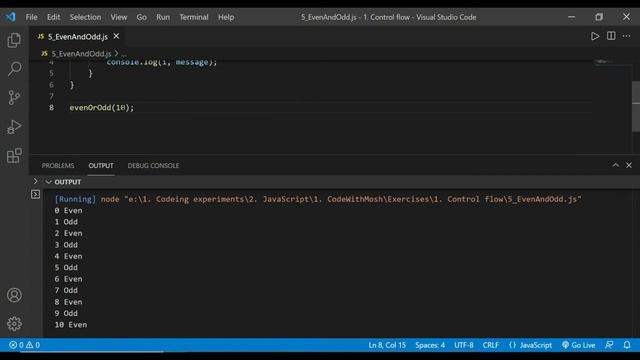Click the '5 Odd' output line
This screenshot has height=360, width=640.
pyautogui.click(x=66, y=268)
